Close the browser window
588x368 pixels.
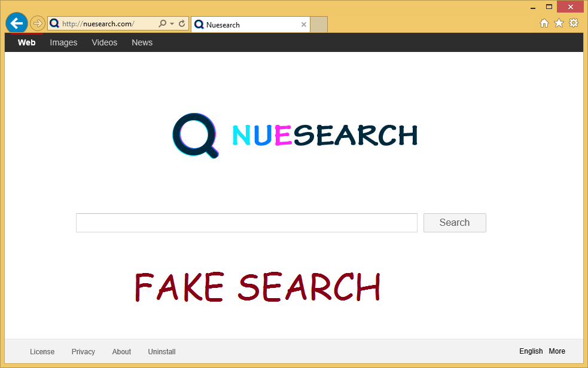tap(571, 7)
